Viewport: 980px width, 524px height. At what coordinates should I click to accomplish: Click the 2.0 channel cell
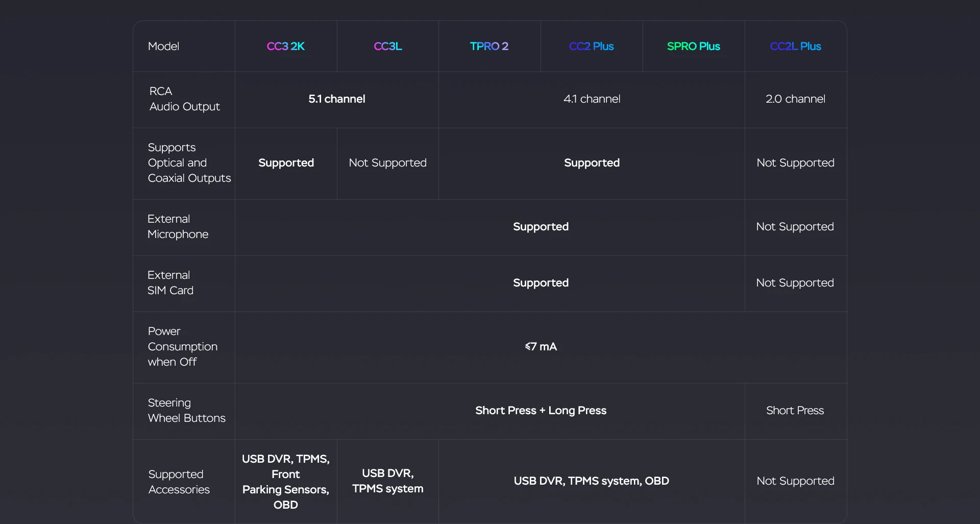(795, 99)
